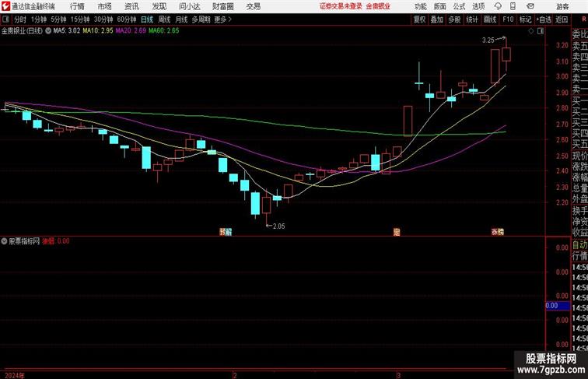Open the 公式 menu

click(459, 6)
